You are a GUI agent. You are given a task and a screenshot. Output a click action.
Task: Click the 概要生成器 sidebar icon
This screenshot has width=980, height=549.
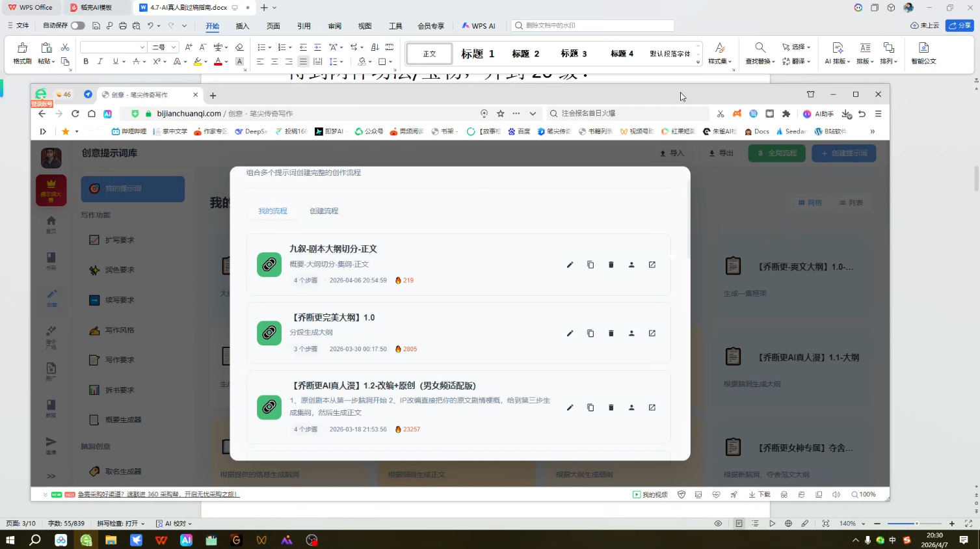(94, 420)
